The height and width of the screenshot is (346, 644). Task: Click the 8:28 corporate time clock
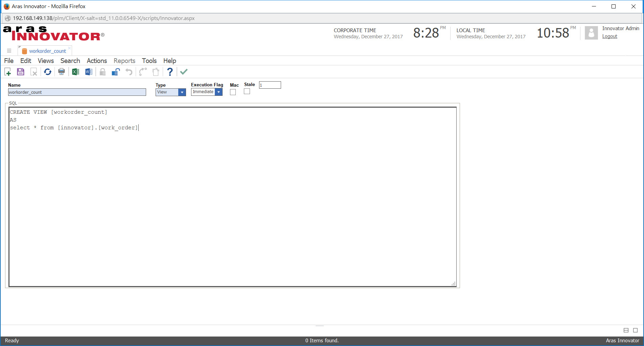click(x=426, y=33)
